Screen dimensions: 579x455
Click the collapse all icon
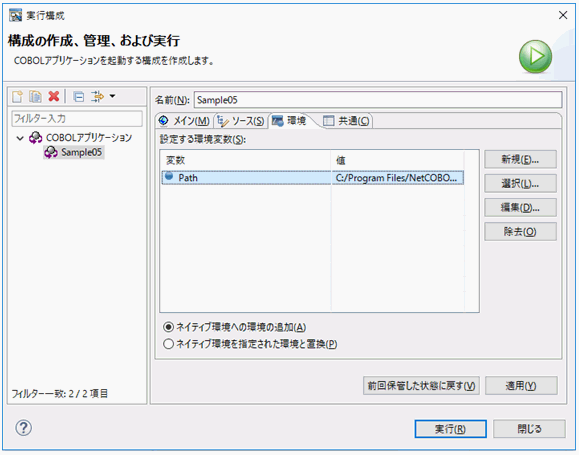(x=79, y=96)
